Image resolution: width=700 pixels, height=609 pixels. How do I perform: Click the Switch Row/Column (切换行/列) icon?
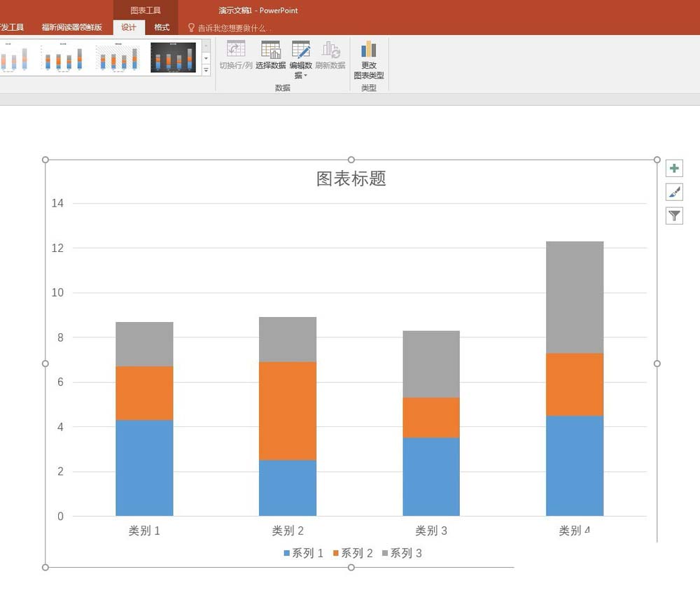(236, 50)
